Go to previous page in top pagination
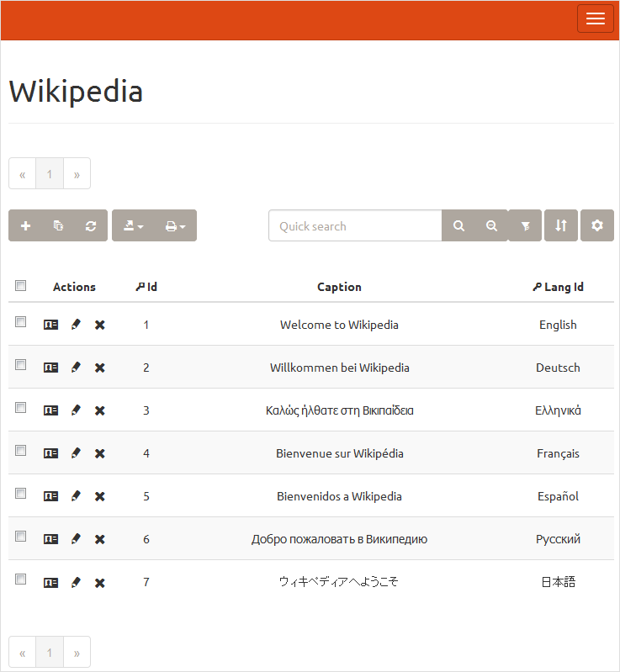This screenshot has height=672, width=620. pyautogui.click(x=23, y=173)
